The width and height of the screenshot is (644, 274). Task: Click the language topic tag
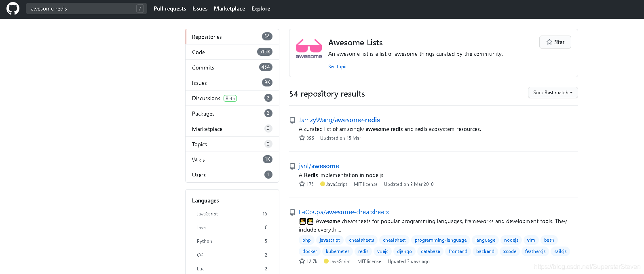pos(485,240)
